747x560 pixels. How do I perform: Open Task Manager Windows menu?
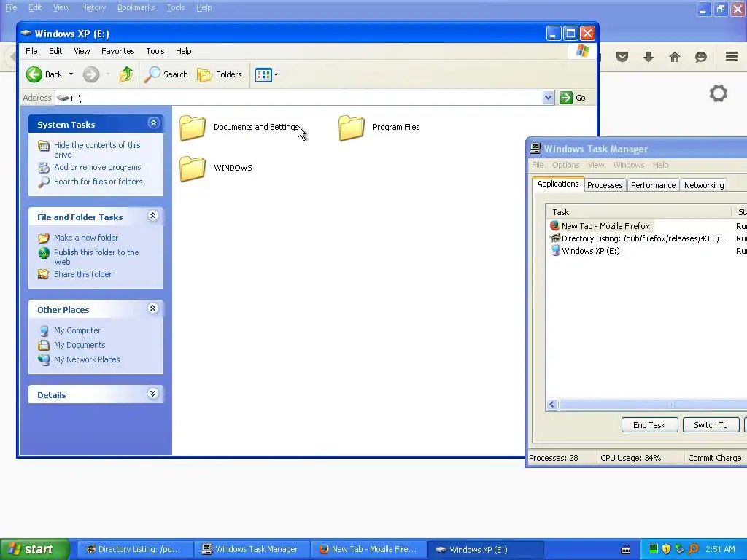pyautogui.click(x=628, y=165)
